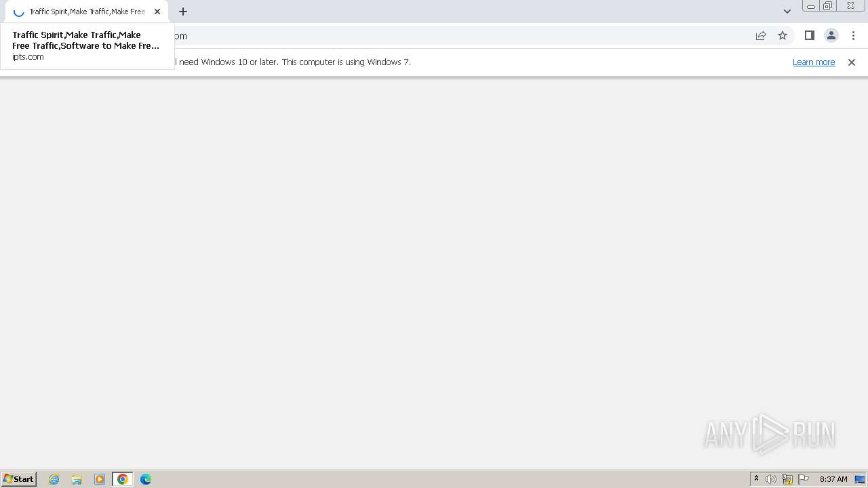This screenshot has height=488, width=868.
Task: Minimize the Chrome window
Action: point(811,6)
